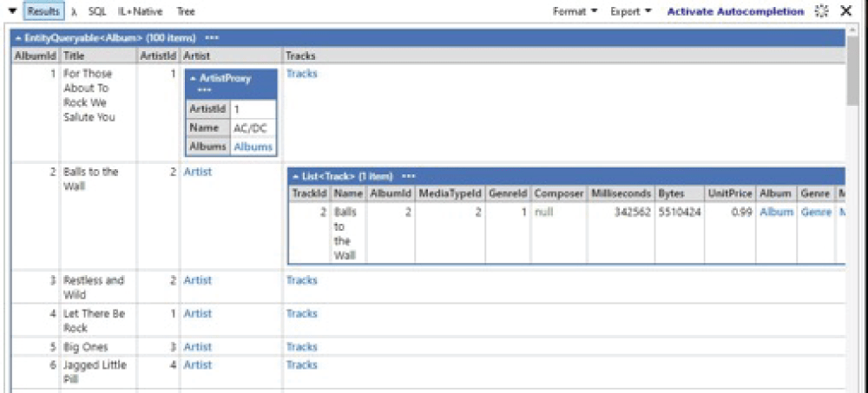Click the Tracks column header

[x=565, y=56]
